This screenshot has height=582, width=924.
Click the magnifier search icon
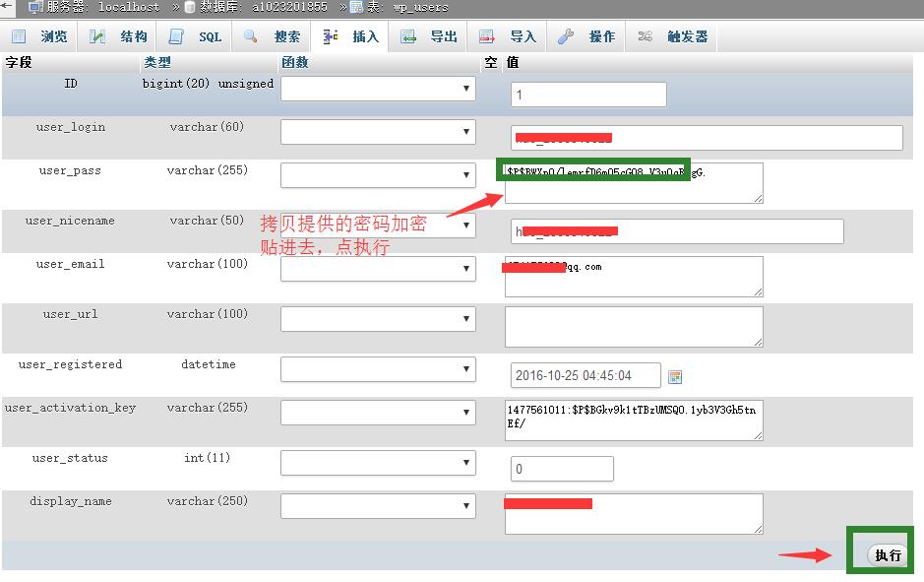pyautogui.click(x=251, y=36)
